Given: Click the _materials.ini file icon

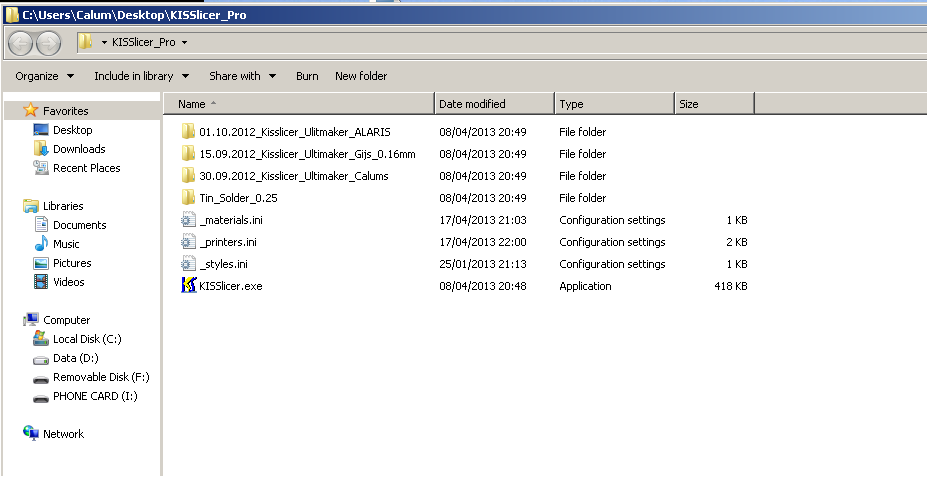Looking at the screenshot, I should 189,220.
